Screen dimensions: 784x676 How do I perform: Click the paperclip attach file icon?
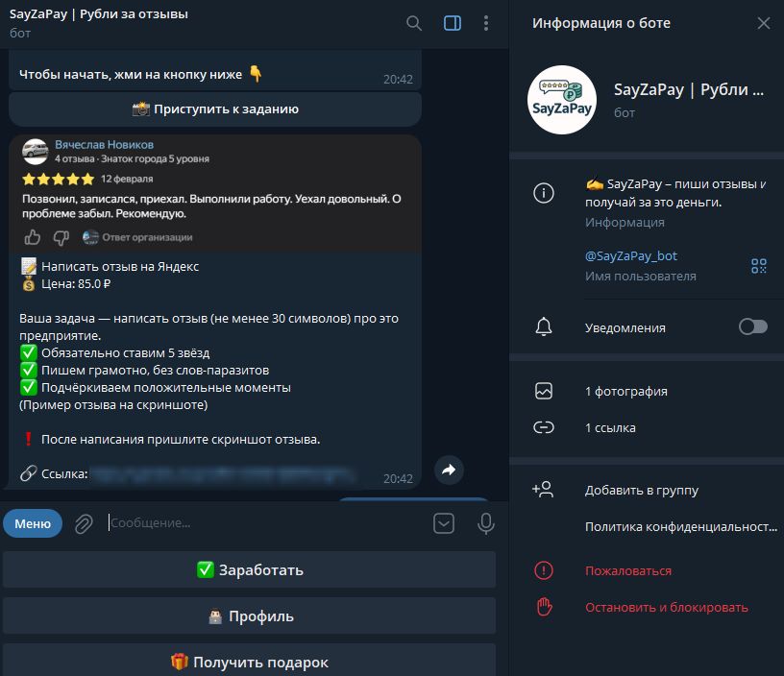click(x=85, y=523)
